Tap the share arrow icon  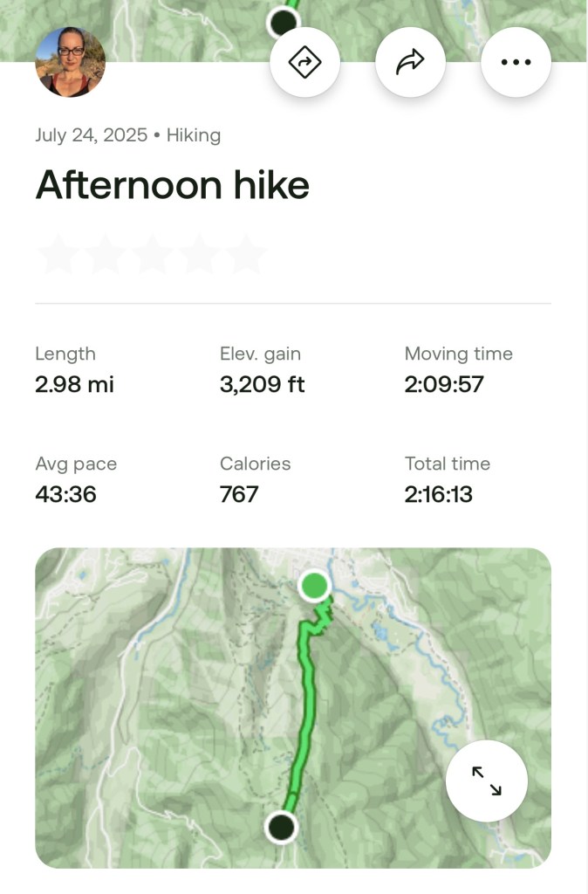411,62
